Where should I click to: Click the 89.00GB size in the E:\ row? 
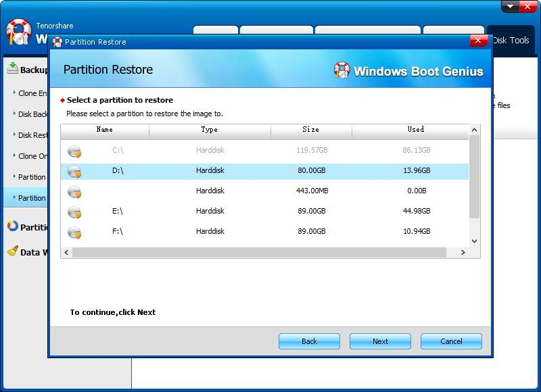312,211
